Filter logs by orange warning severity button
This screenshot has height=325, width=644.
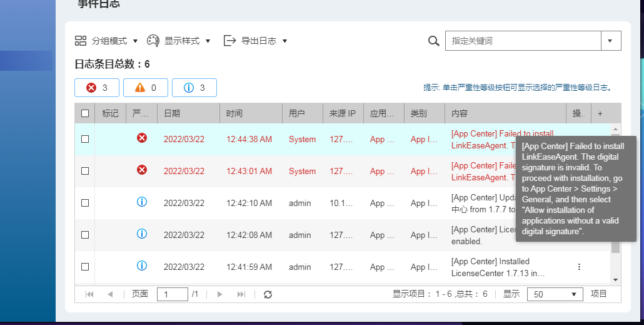(146, 88)
